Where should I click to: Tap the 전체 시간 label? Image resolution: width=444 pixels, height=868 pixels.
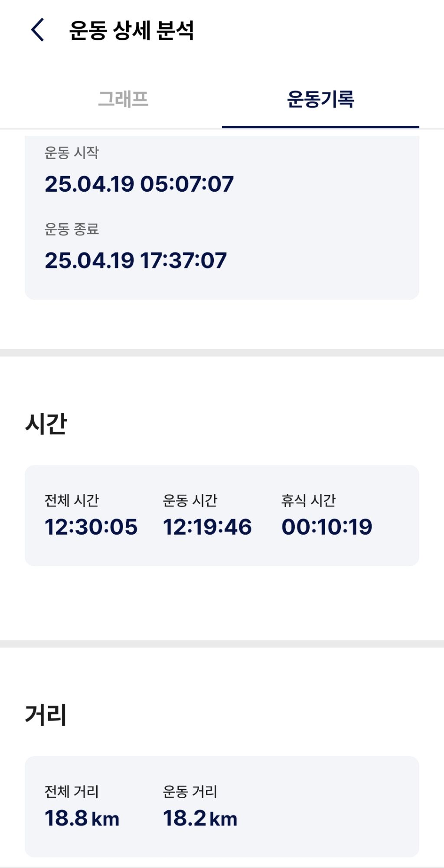pos(72,500)
